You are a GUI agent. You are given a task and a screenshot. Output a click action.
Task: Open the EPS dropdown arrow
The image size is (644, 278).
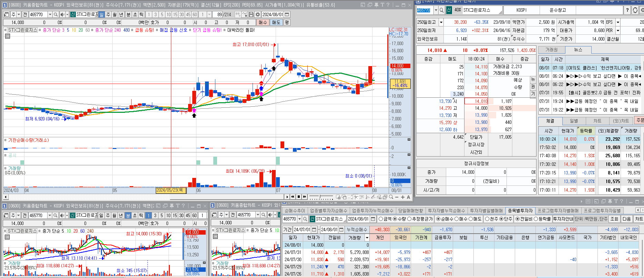coord(618,22)
